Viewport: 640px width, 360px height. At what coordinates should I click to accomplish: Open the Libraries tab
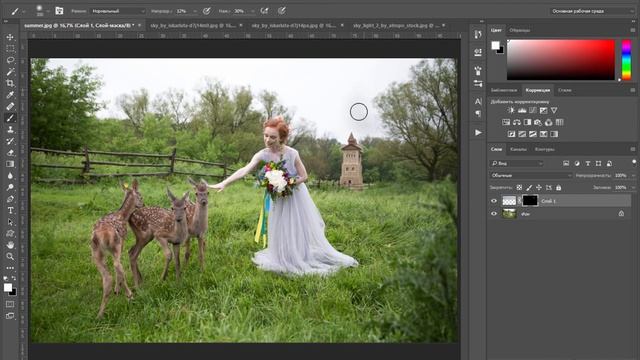click(504, 90)
